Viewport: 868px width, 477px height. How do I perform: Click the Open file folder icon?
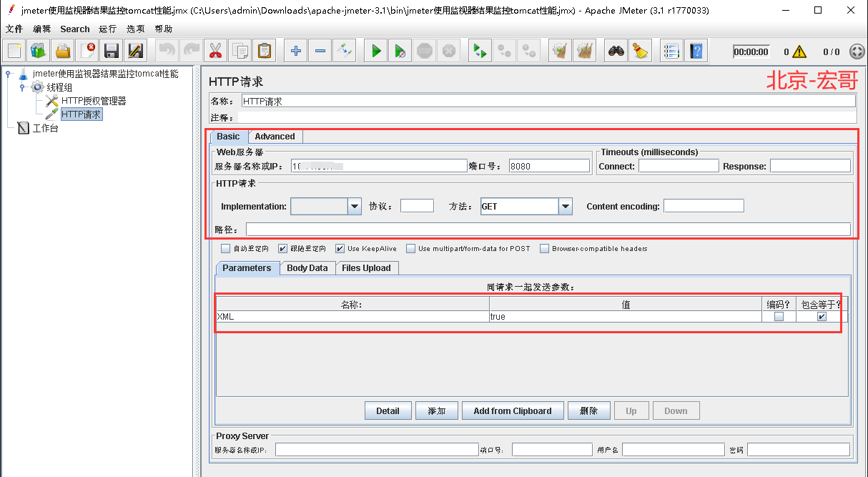tap(64, 51)
